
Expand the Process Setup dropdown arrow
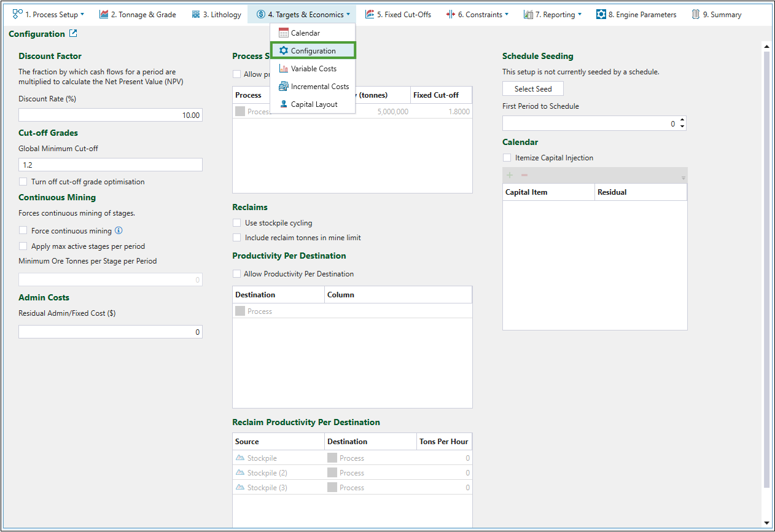coord(82,15)
